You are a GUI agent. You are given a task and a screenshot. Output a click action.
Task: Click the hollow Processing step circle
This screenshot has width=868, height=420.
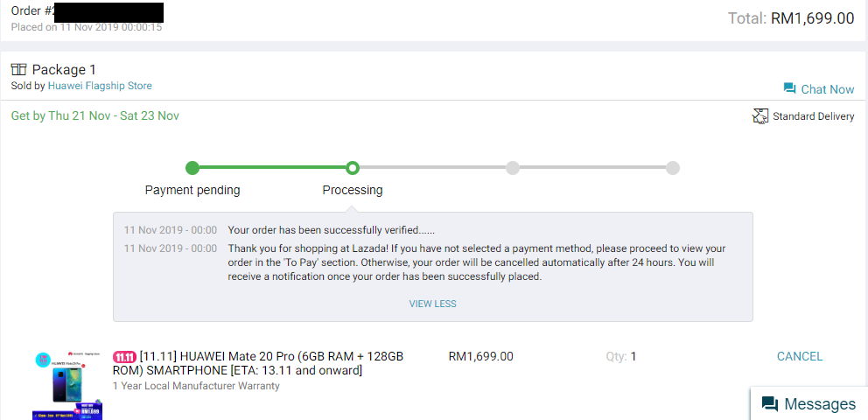[352, 167]
